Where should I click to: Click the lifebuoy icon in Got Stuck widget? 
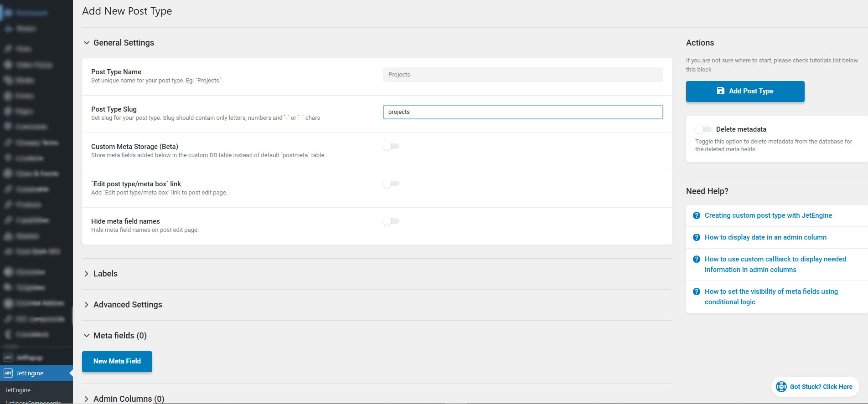click(x=781, y=387)
